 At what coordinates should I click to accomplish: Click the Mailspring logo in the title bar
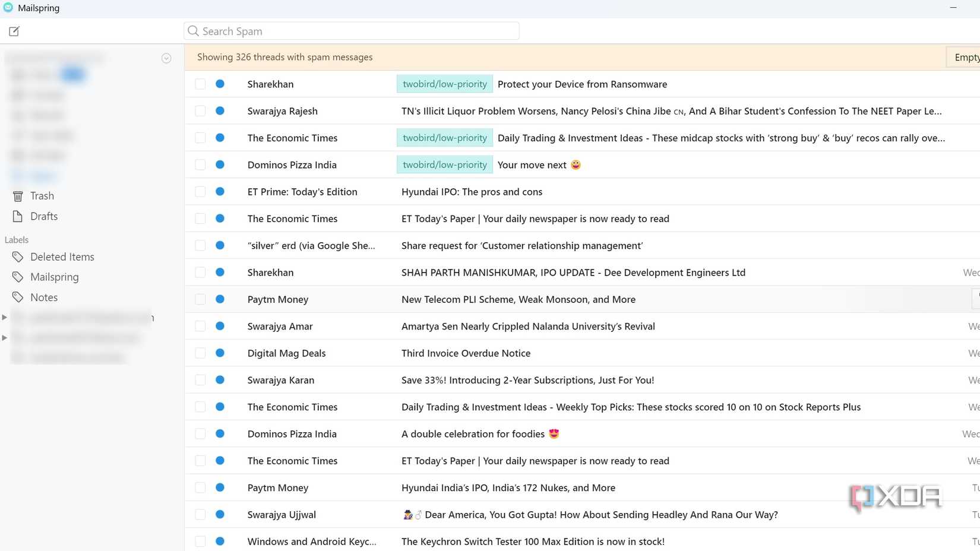(7, 8)
